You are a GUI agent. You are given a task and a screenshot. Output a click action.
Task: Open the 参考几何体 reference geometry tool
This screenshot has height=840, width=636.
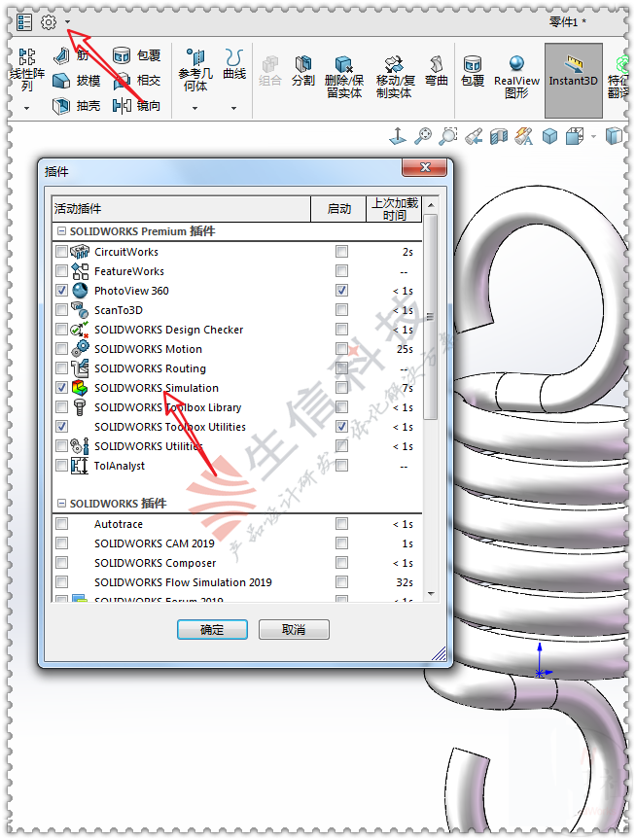(195, 70)
